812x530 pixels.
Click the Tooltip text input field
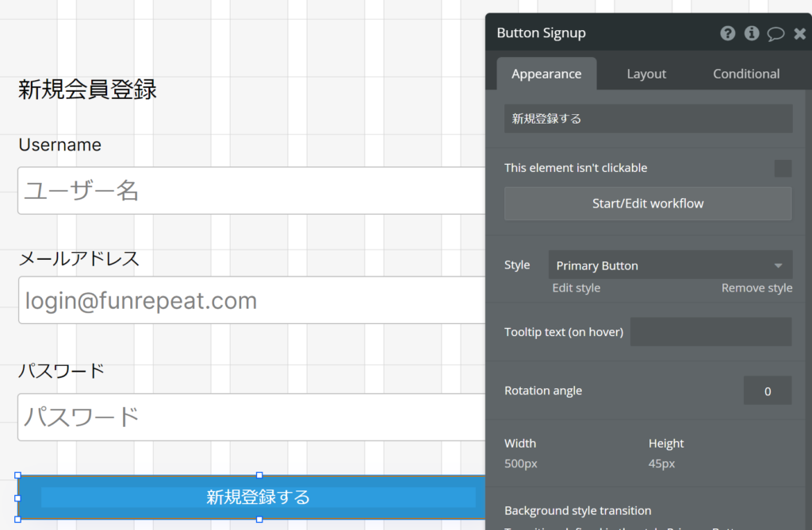(x=710, y=332)
